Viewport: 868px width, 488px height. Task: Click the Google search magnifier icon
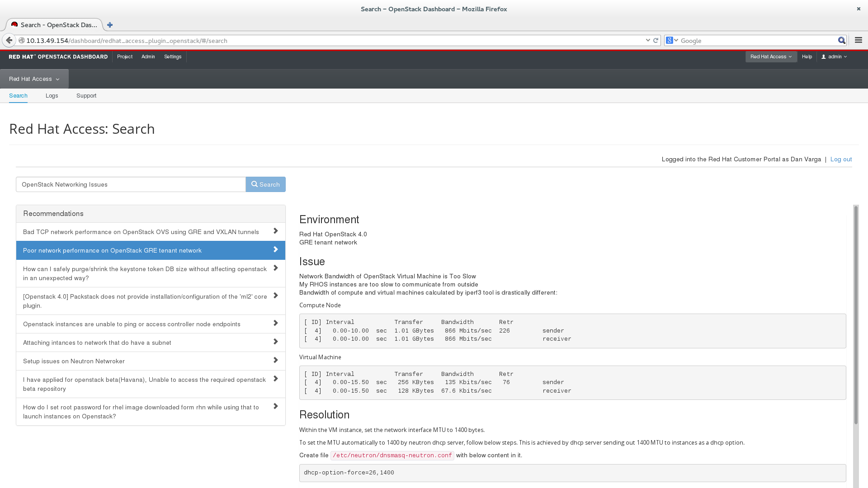point(841,40)
